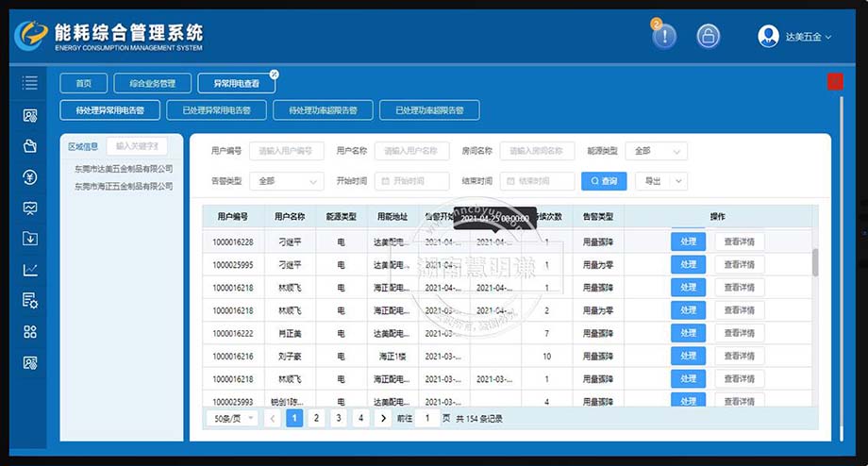Click the document settings gear sidebar icon
Image resolution: width=868 pixels, height=466 pixels.
tap(30, 301)
